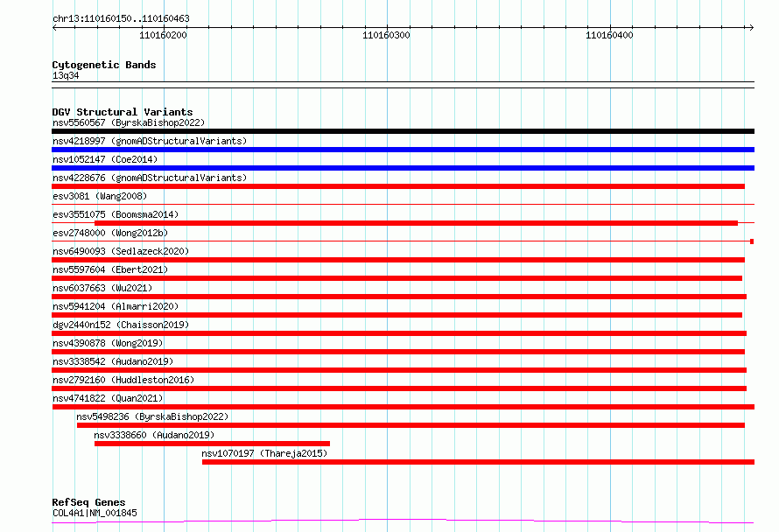Click the RefSeq Genes track heading
779x532 pixels.
click(88, 502)
